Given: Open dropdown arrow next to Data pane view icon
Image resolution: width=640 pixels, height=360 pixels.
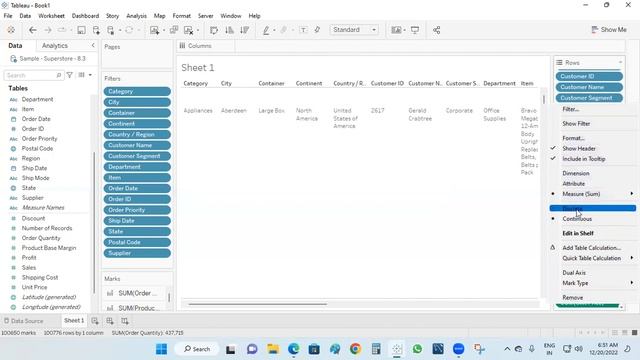Looking at the screenshot, I should [90, 75].
